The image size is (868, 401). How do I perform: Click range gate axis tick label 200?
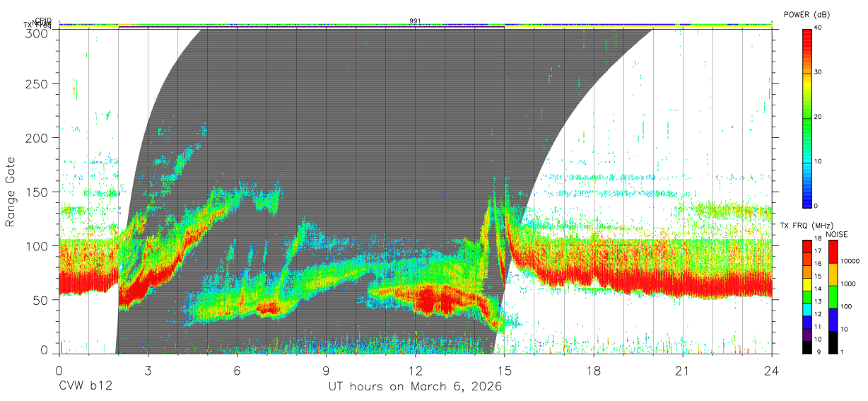click(38, 138)
